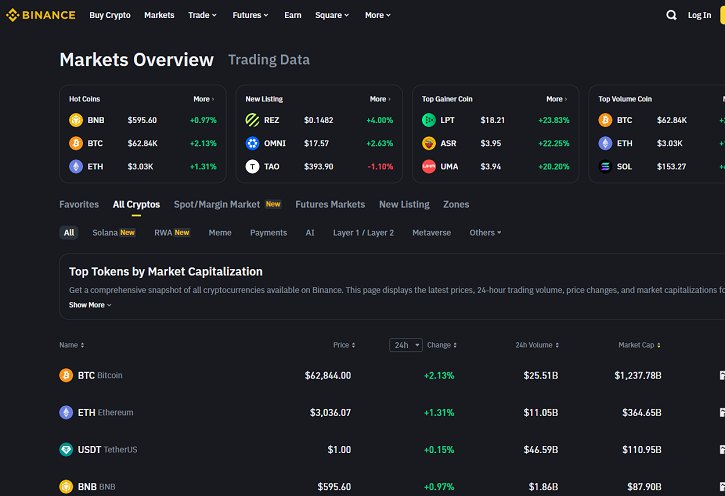Filter by Solana category
This screenshot has height=496, width=725.
pyautogui.click(x=114, y=233)
